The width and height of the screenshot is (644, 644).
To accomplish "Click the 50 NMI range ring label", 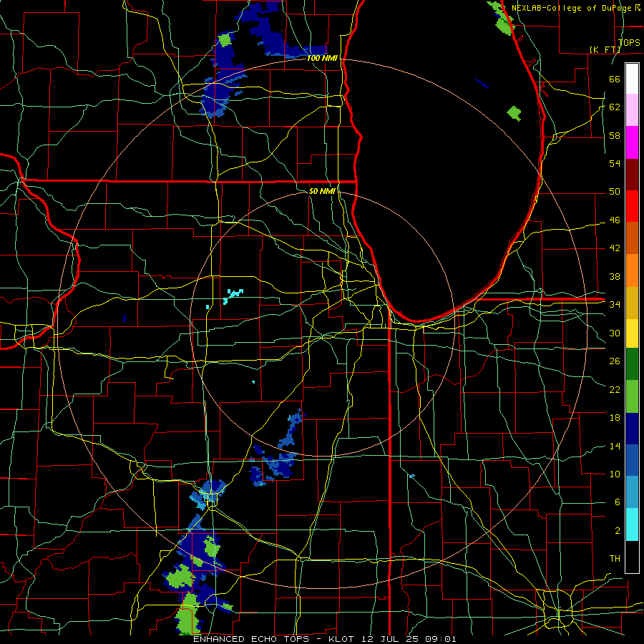I will coord(322,191).
